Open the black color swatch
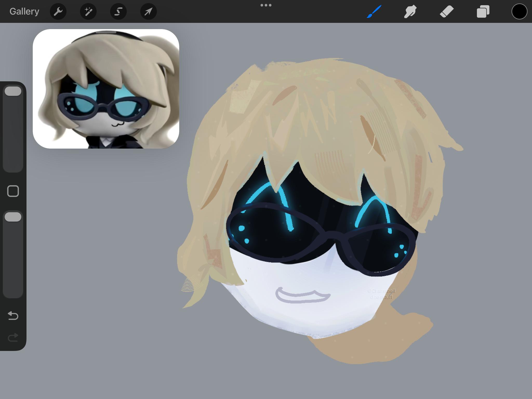 click(x=519, y=11)
